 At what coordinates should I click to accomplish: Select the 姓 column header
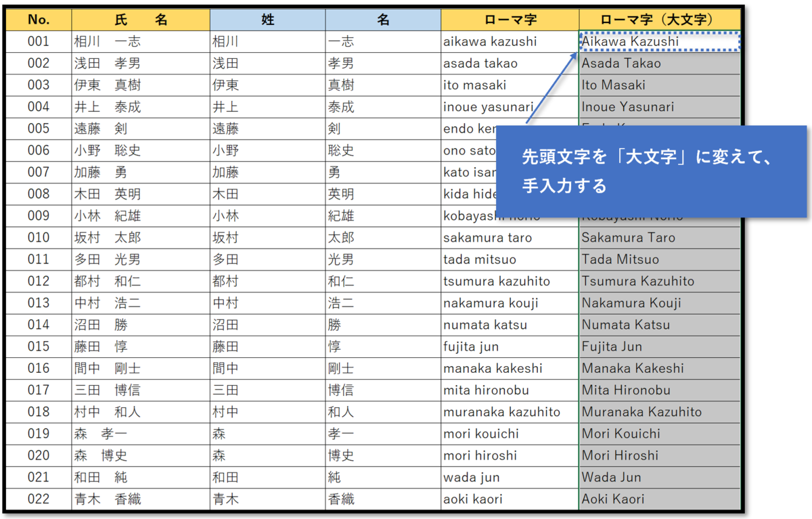[267, 20]
